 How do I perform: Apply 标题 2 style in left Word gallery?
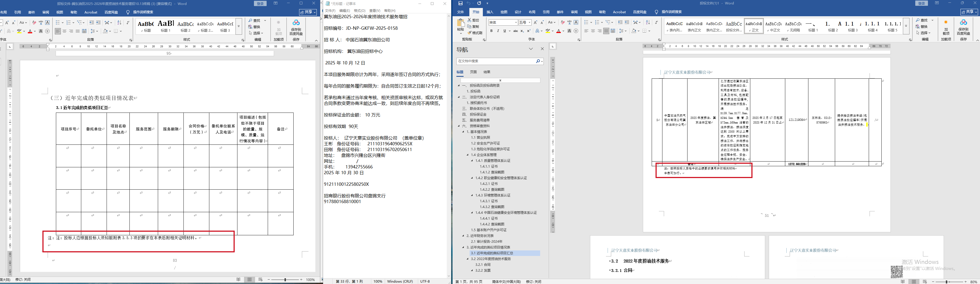click(186, 27)
